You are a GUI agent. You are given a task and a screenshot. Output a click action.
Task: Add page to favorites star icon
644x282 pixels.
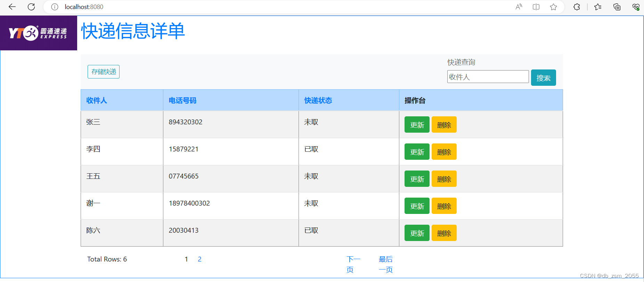tap(553, 7)
